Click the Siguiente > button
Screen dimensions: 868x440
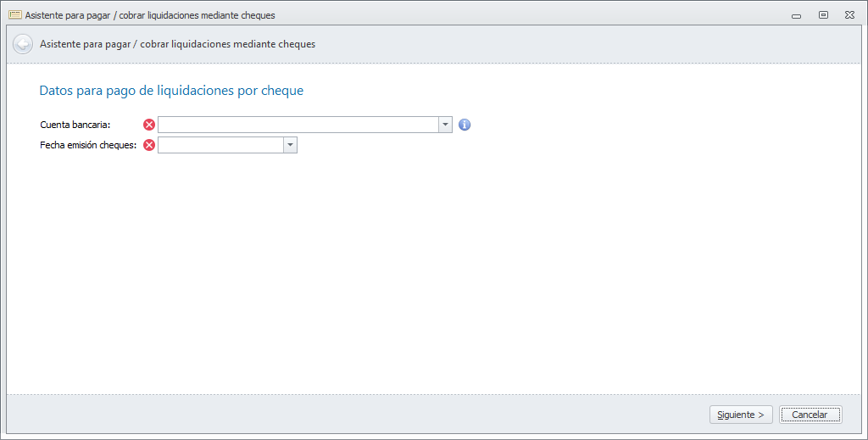[x=741, y=415]
